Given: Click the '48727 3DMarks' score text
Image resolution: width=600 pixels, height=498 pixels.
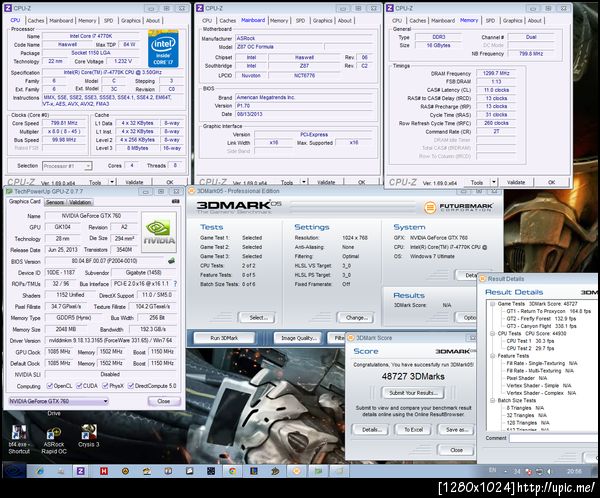Looking at the screenshot, I should click(413, 377).
